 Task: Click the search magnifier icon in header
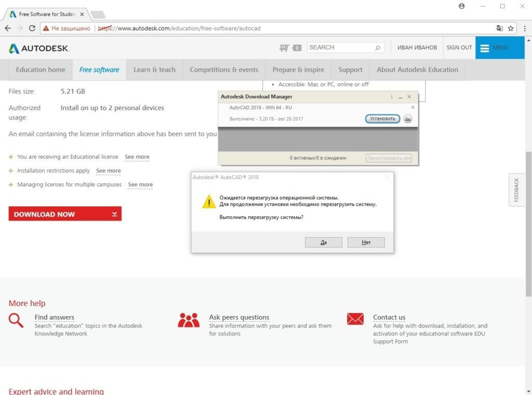(x=378, y=48)
